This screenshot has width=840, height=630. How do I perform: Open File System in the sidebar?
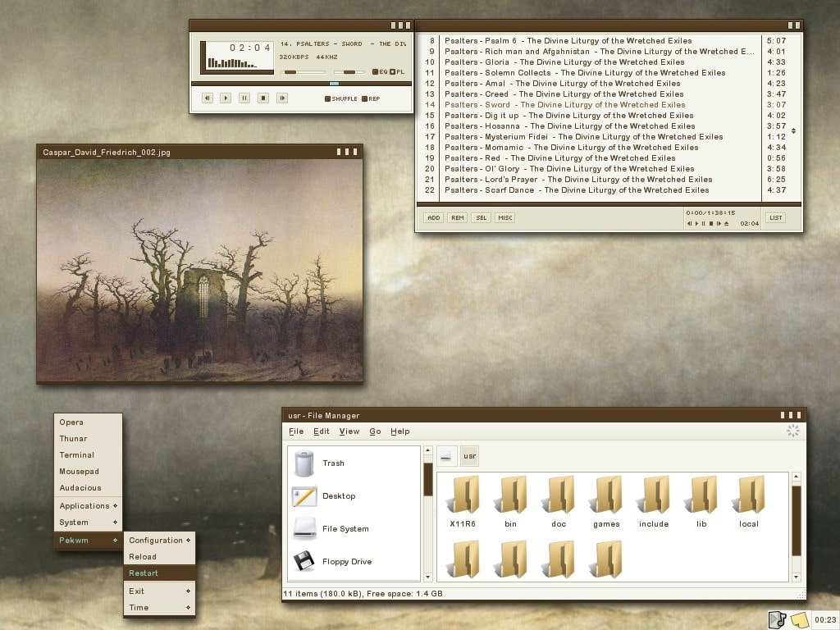coord(354,529)
